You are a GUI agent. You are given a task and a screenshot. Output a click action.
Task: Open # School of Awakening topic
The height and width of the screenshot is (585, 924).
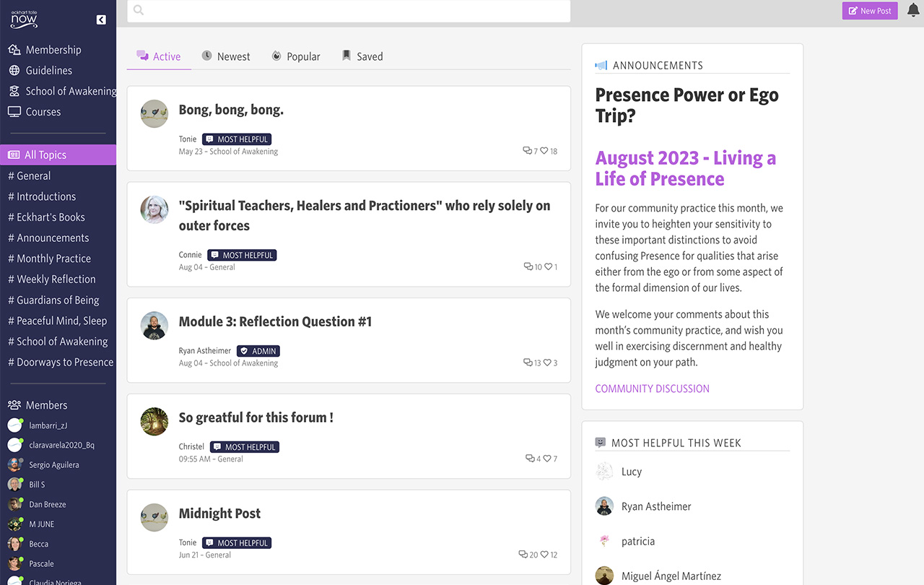click(58, 341)
